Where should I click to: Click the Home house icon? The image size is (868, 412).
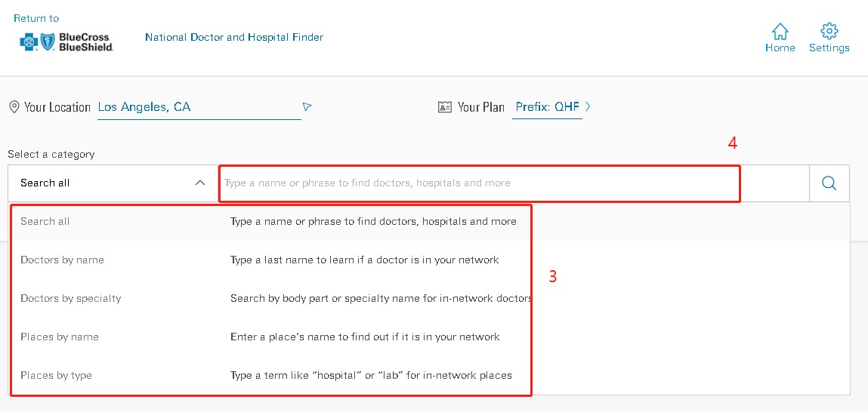780,31
